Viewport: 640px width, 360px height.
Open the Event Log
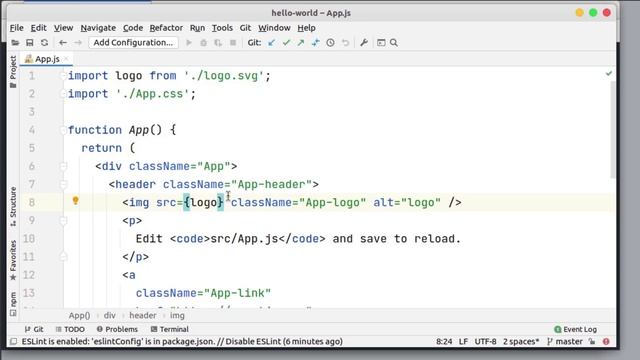576,329
